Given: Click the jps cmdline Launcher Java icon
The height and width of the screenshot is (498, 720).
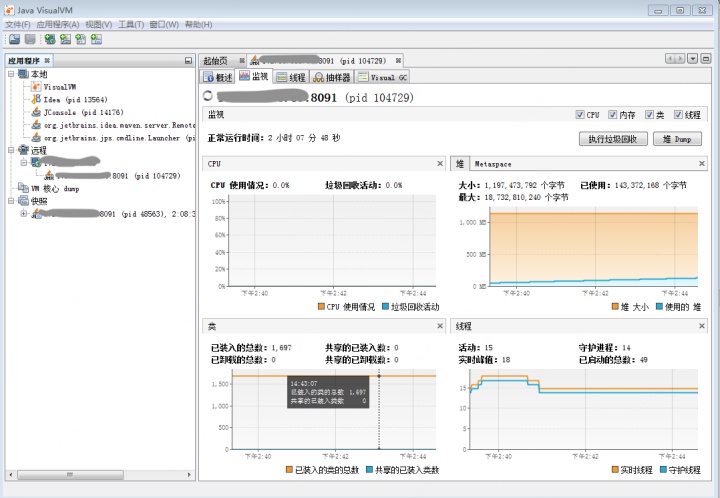Looking at the screenshot, I should pyautogui.click(x=36, y=138).
